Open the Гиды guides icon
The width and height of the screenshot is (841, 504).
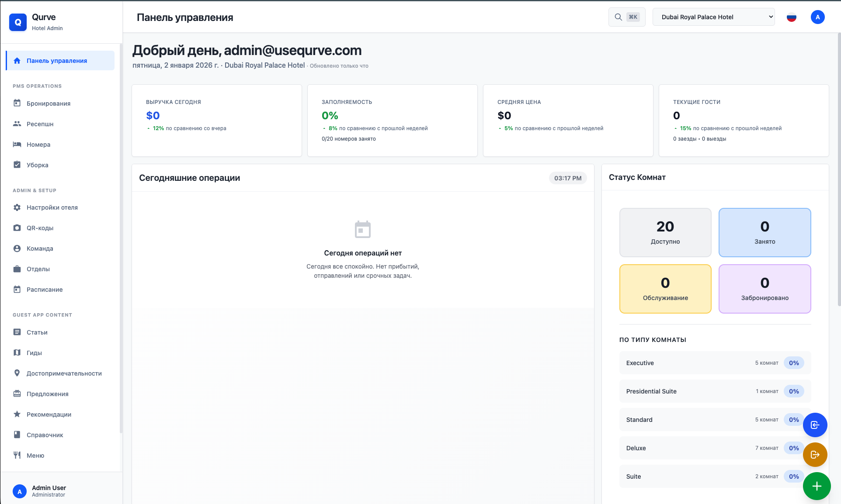(x=17, y=352)
